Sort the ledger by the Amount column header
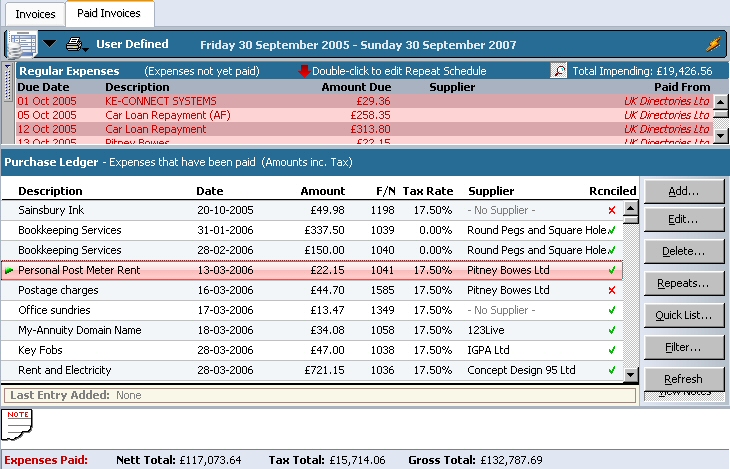 tap(322, 191)
